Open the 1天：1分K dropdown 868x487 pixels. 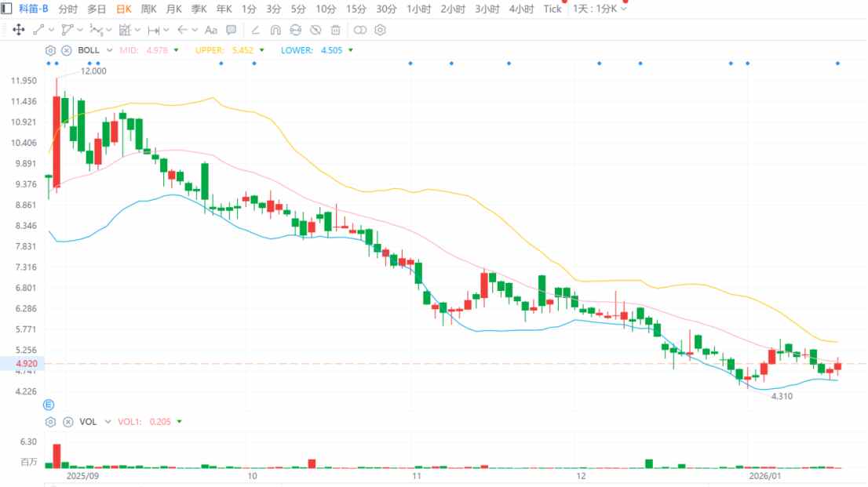pos(600,9)
